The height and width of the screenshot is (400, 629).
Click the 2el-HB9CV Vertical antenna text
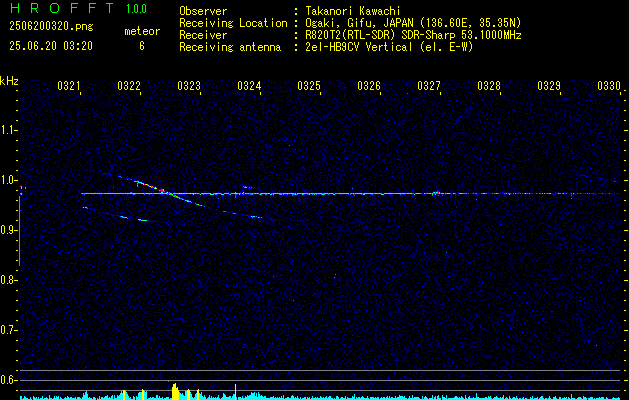(x=389, y=47)
